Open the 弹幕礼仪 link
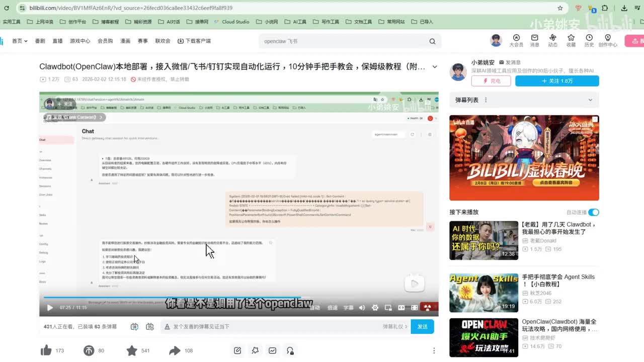The width and height of the screenshot is (644, 362). click(x=395, y=326)
